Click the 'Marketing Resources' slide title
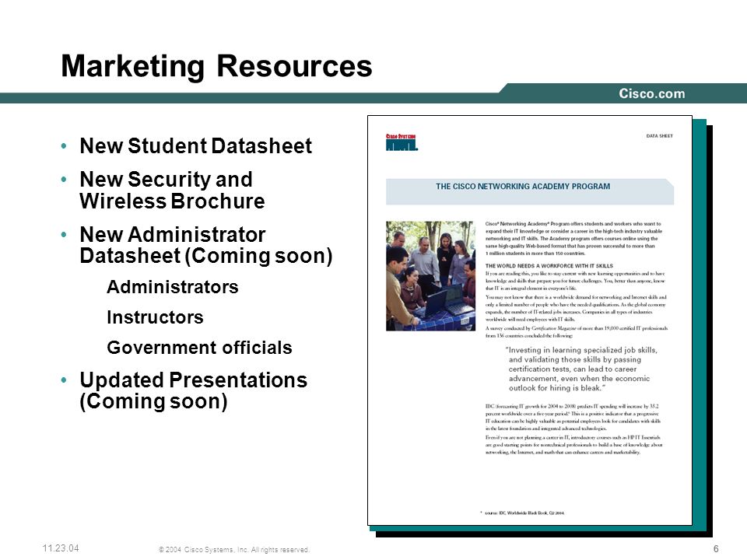Screen dimensions: 747x560 pos(216,66)
